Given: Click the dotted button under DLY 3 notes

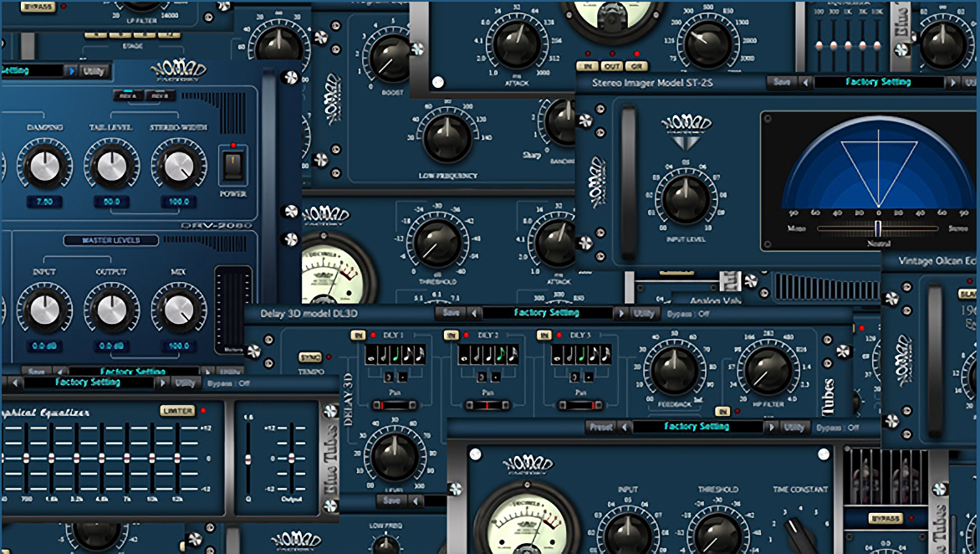Looking at the screenshot, I should (x=589, y=377).
